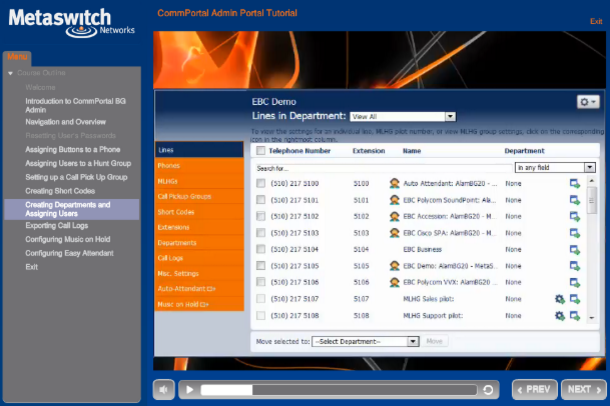Click user icon for EBC Demo line

click(394, 266)
